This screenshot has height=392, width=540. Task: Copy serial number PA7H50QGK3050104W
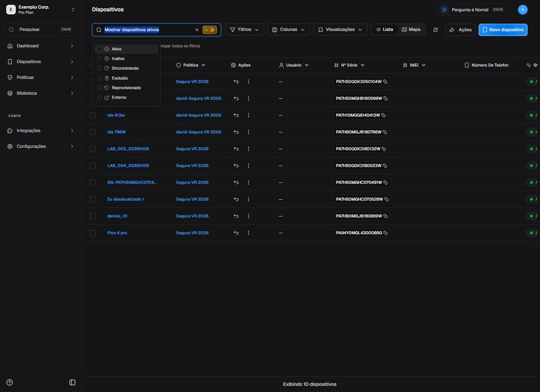[x=385, y=82]
